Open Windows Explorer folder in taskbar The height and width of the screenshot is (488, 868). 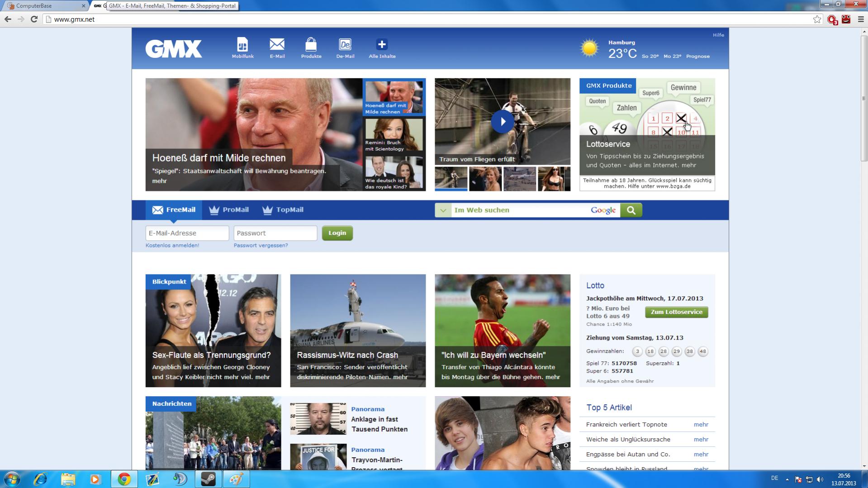[68, 479]
